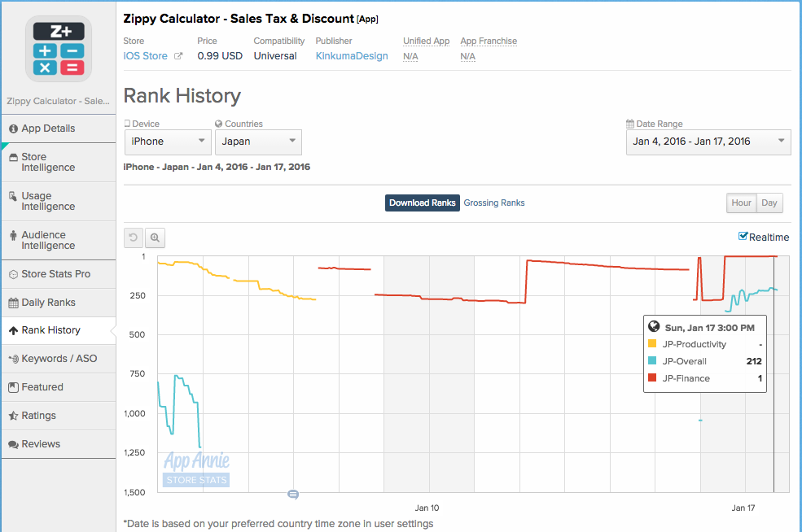
Task: Click the App Franchise N/A value
Action: [467, 56]
